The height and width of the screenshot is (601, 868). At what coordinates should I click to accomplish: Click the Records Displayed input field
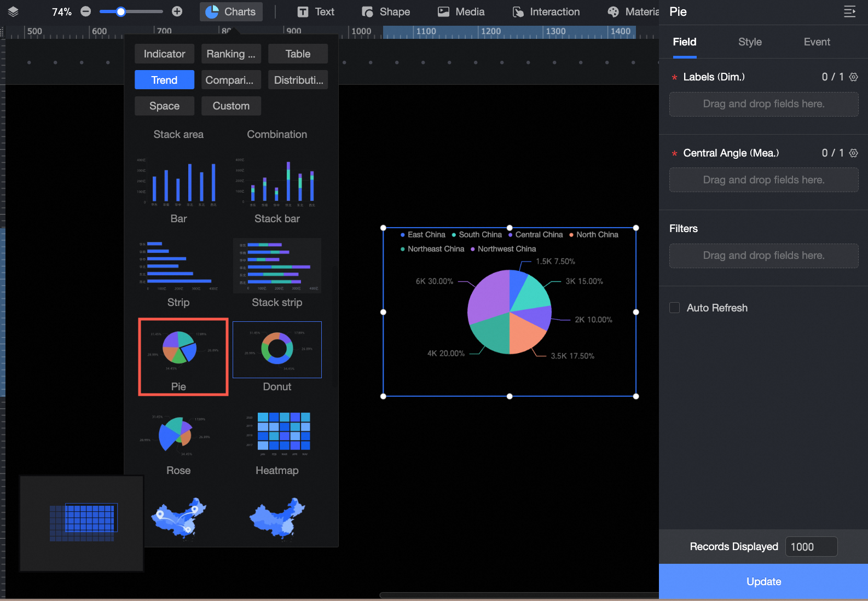[811, 547]
